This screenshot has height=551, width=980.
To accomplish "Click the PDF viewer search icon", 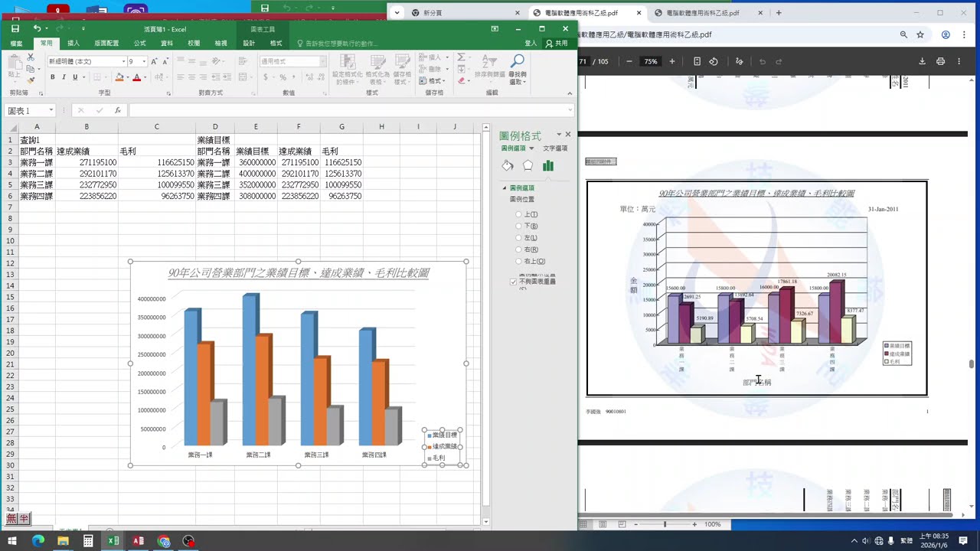I will (903, 34).
